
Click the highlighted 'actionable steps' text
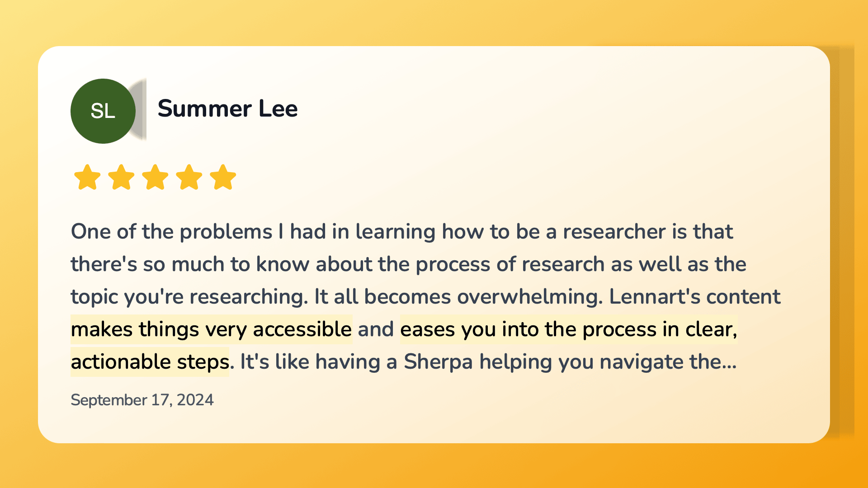[x=150, y=362]
